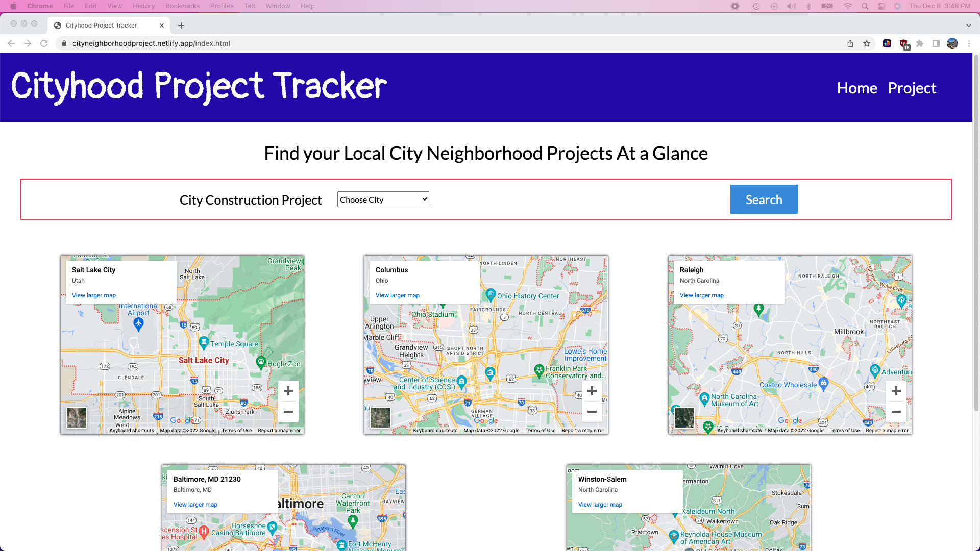Click the site lock icon
This screenshot has width=980, height=551.
(64, 43)
